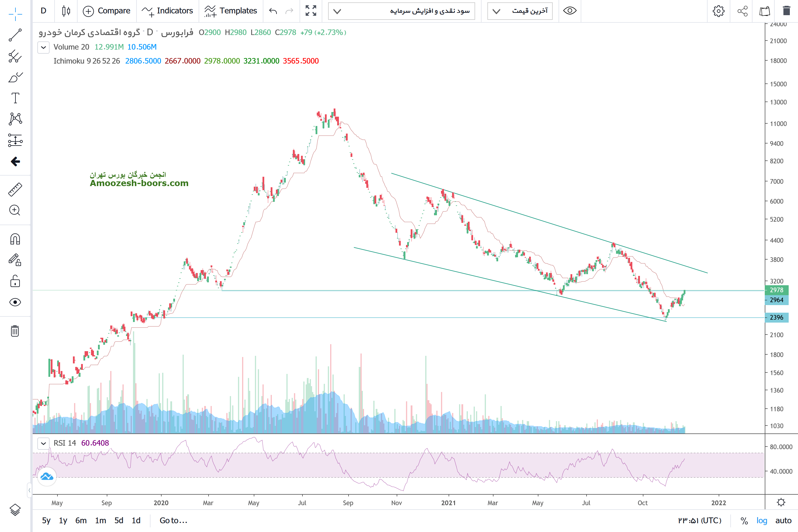The width and height of the screenshot is (798, 532).
Task: Click the fullscreen mode icon
Action: tap(310, 11)
